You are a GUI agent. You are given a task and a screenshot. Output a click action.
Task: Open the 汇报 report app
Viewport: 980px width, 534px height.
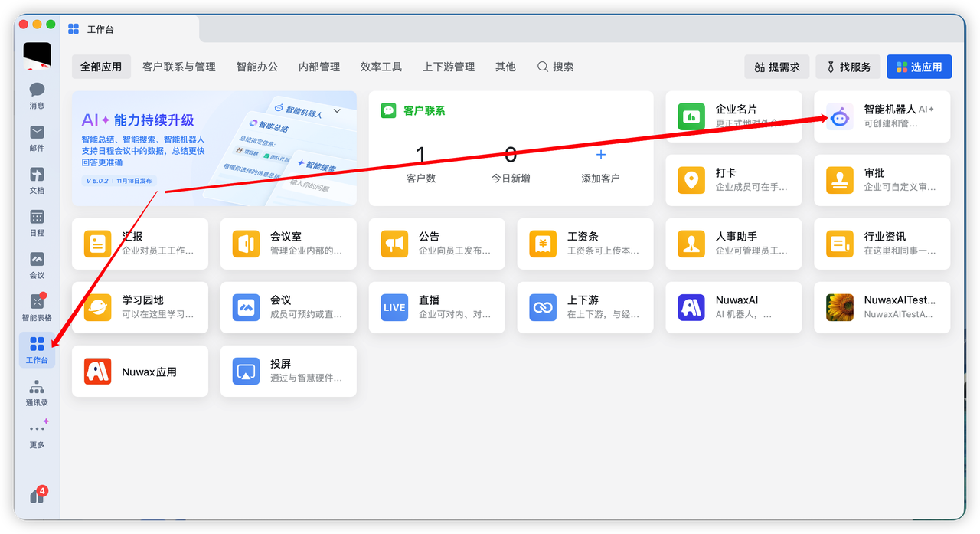tap(140, 244)
